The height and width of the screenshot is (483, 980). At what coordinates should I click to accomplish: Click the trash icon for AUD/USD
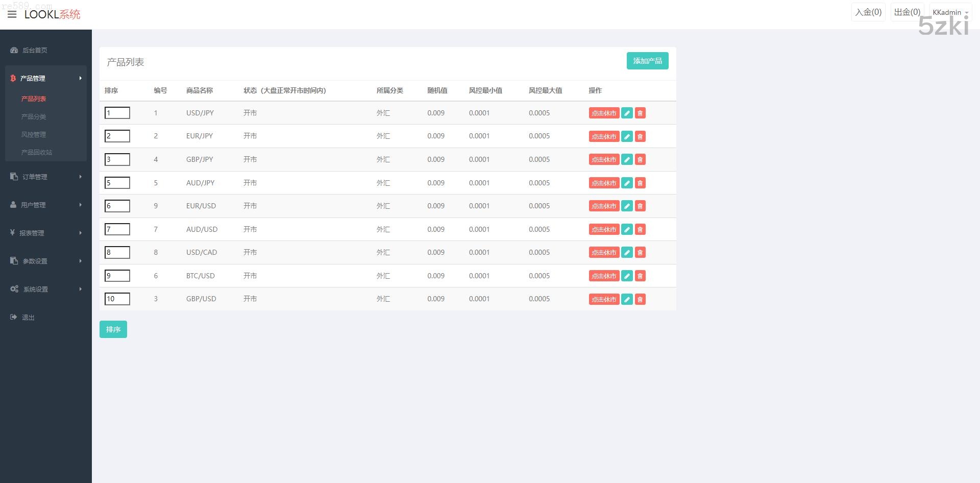tap(640, 230)
